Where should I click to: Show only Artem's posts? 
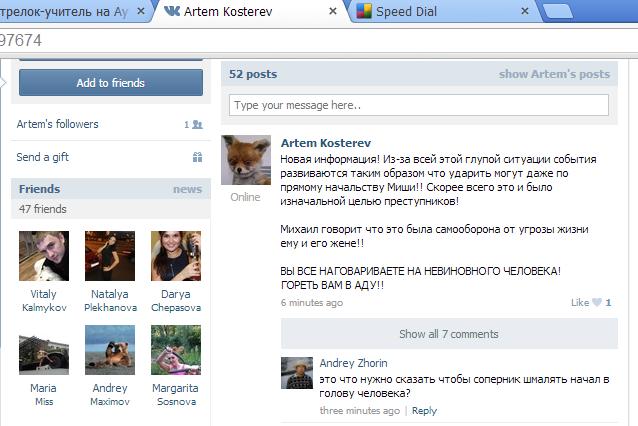click(554, 74)
